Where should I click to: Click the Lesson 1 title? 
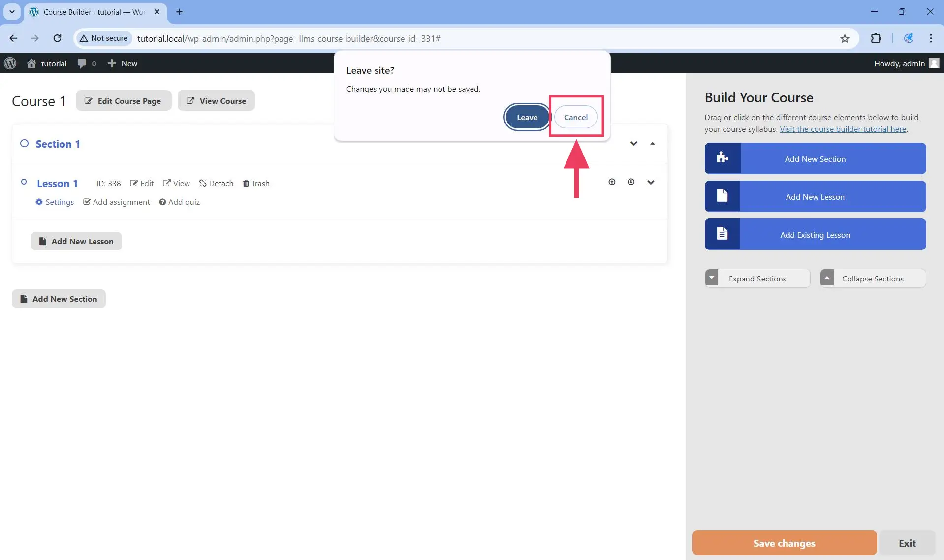click(x=57, y=183)
